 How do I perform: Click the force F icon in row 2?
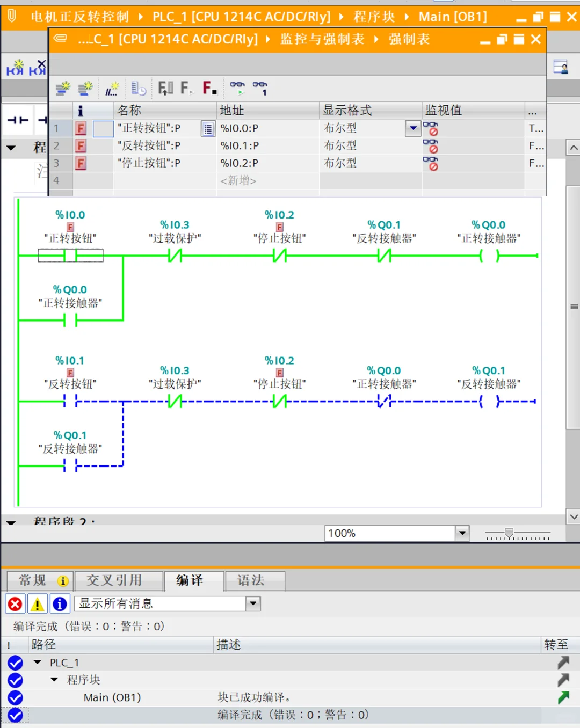pos(81,145)
